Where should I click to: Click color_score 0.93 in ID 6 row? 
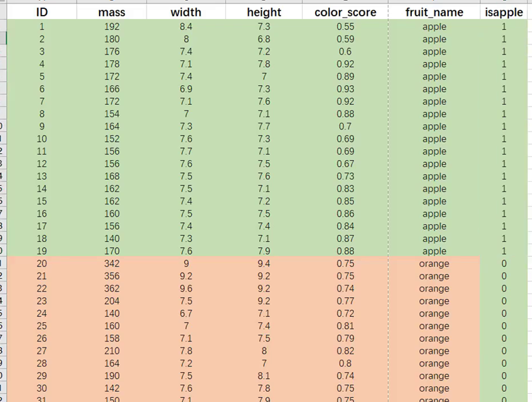coord(345,89)
